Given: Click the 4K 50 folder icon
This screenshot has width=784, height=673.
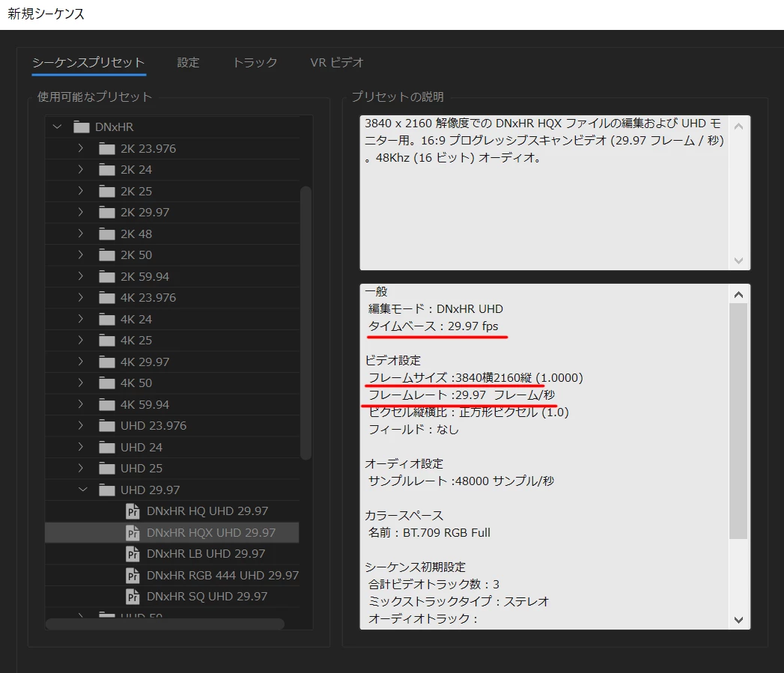Looking at the screenshot, I should [x=107, y=383].
